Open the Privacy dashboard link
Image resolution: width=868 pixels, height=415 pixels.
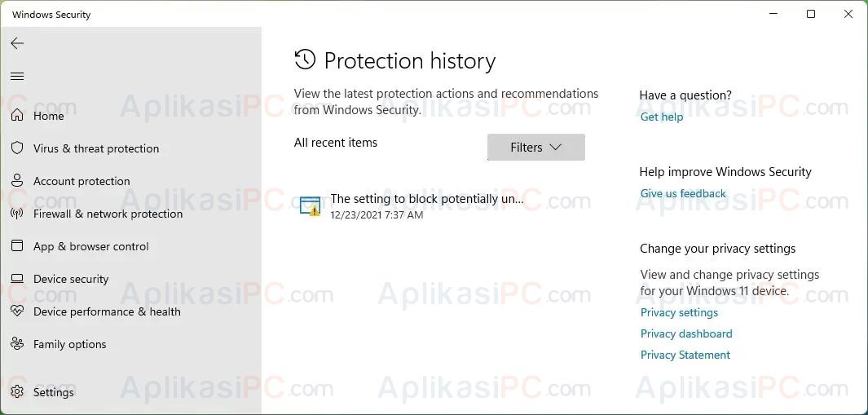coord(686,333)
